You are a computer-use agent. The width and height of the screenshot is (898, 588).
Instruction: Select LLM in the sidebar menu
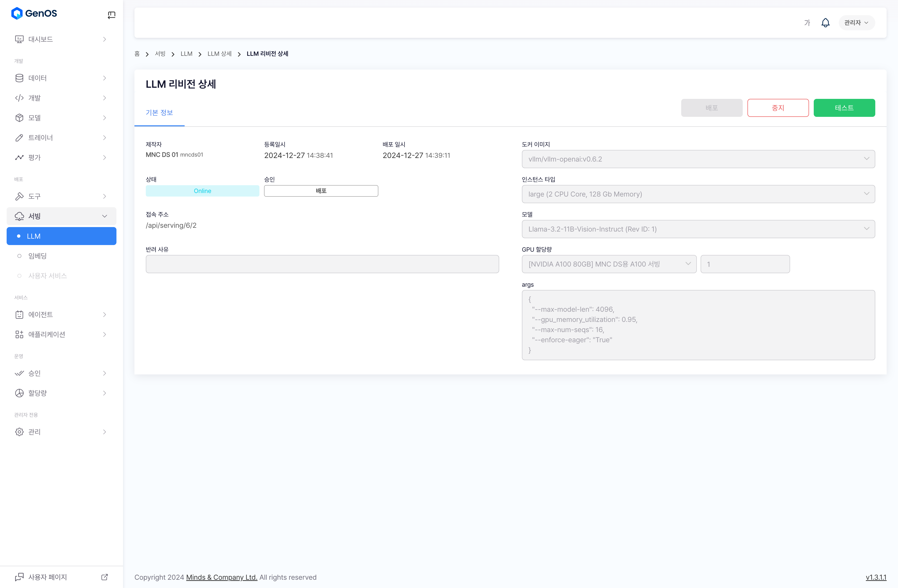pyautogui.click(x=62, y=236)
